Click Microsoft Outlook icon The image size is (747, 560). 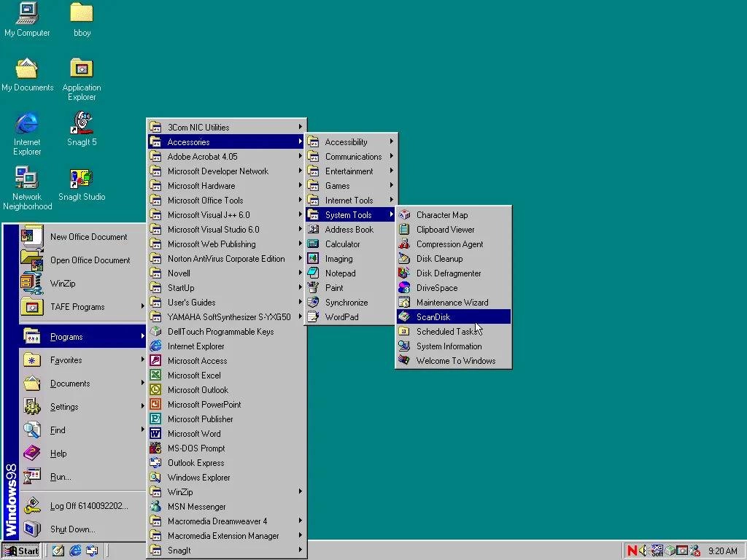tap(155, 389)
